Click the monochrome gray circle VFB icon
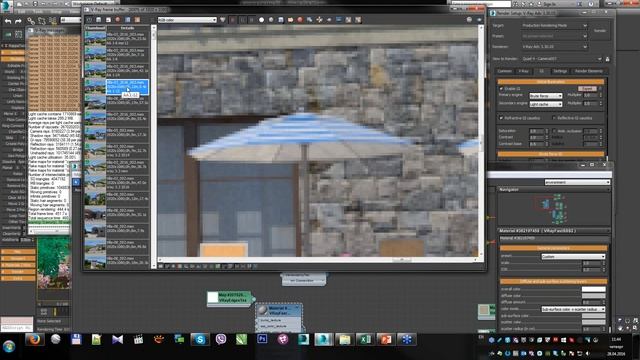This screenshot has width=640, height=360. click(271, 20)
